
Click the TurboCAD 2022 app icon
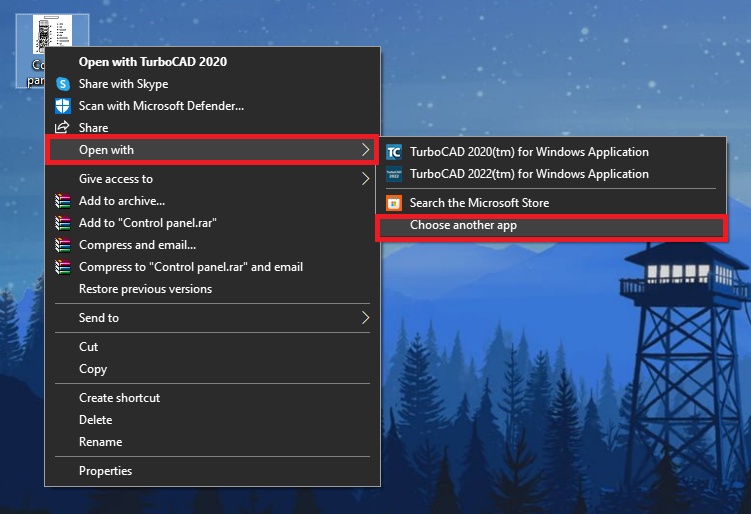pyautogui.click(x=394, y=174)
